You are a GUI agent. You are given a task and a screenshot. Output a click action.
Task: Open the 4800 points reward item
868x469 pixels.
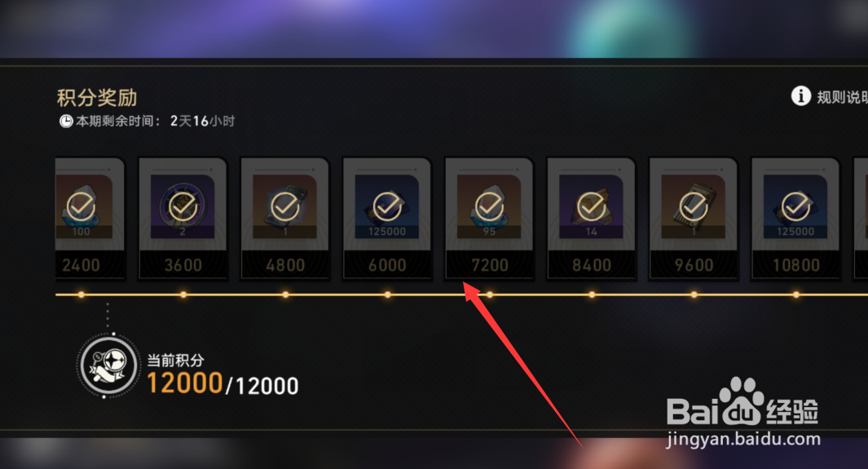click(284, 219)
